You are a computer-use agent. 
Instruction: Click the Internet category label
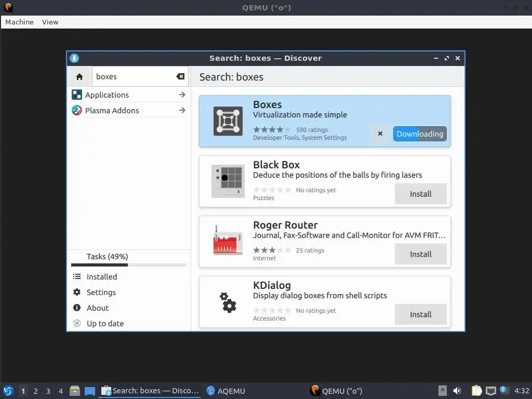coord(264,258)
